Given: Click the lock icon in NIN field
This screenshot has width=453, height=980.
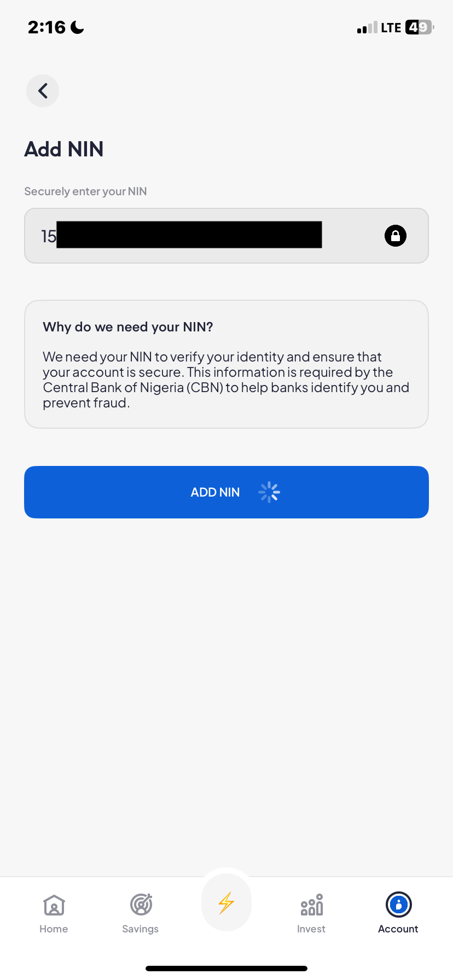Looking at the screenshot, I should tap(395, 236).
